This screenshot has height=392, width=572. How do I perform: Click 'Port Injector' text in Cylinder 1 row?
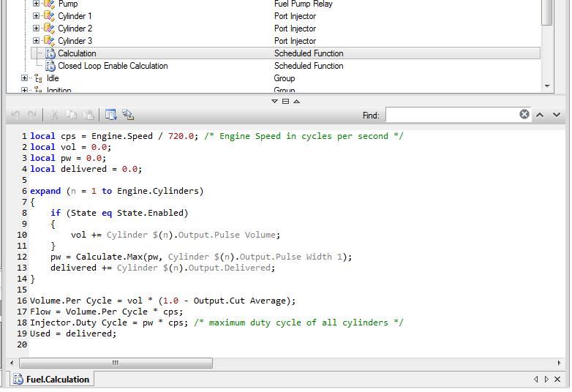pos(295,16)
